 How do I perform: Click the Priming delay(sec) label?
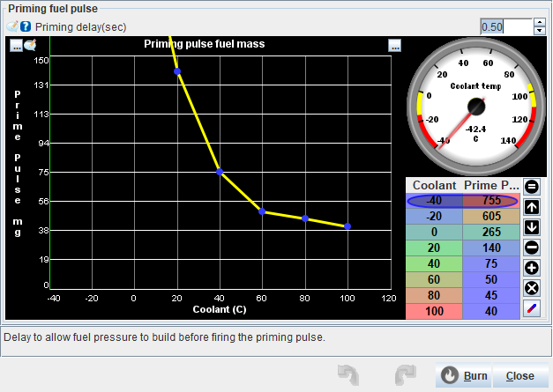[81, 27]
